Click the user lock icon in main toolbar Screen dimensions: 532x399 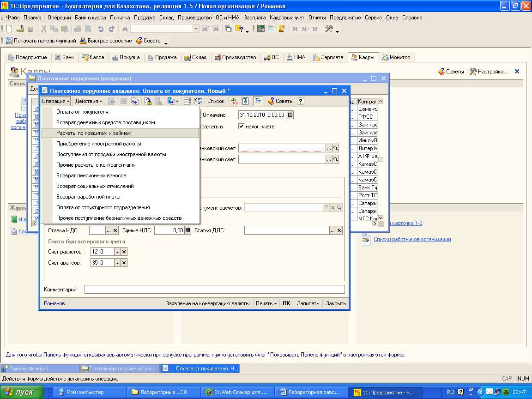pos(282,29)
